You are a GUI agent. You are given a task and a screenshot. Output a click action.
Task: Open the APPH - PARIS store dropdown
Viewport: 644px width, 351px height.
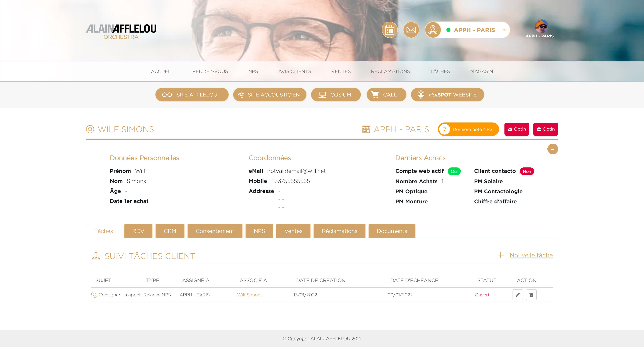pos(474,30)
